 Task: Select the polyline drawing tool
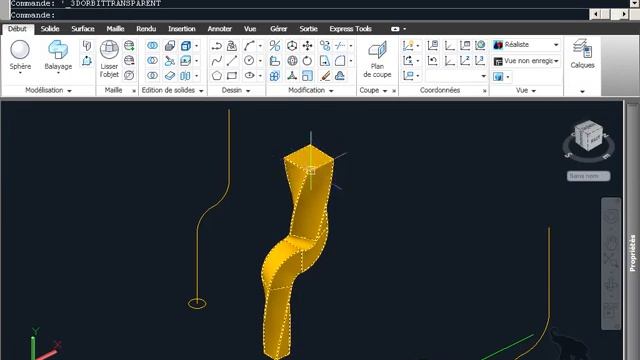217,45
